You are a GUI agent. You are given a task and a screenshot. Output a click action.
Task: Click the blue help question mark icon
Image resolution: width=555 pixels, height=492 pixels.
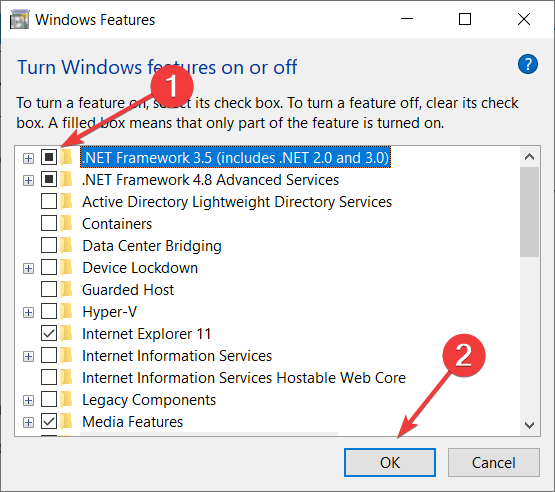[527, 64]
